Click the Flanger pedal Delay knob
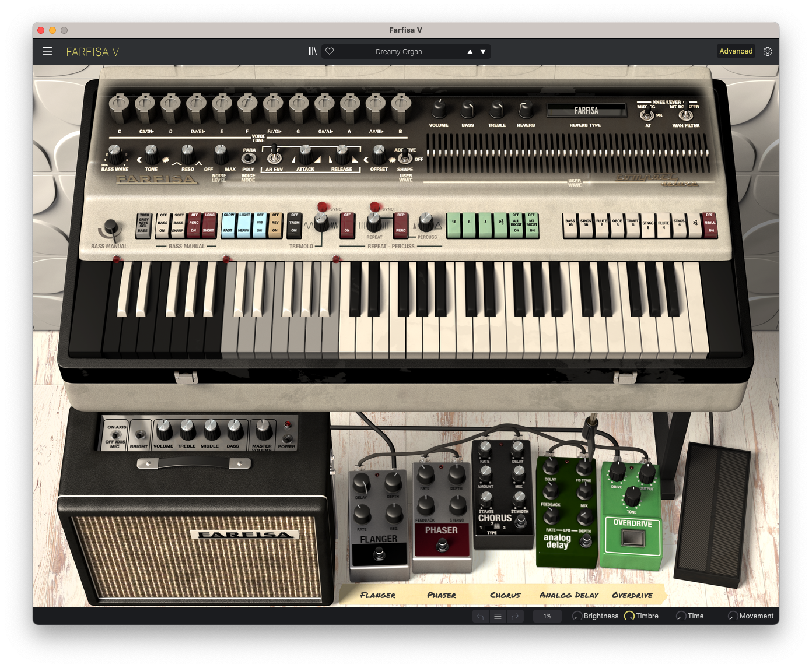 tap(362, 482)
